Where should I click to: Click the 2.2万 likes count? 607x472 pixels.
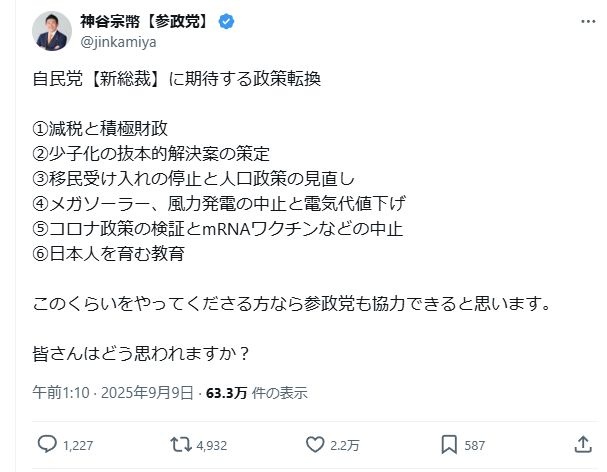click(x=343, y=444)
